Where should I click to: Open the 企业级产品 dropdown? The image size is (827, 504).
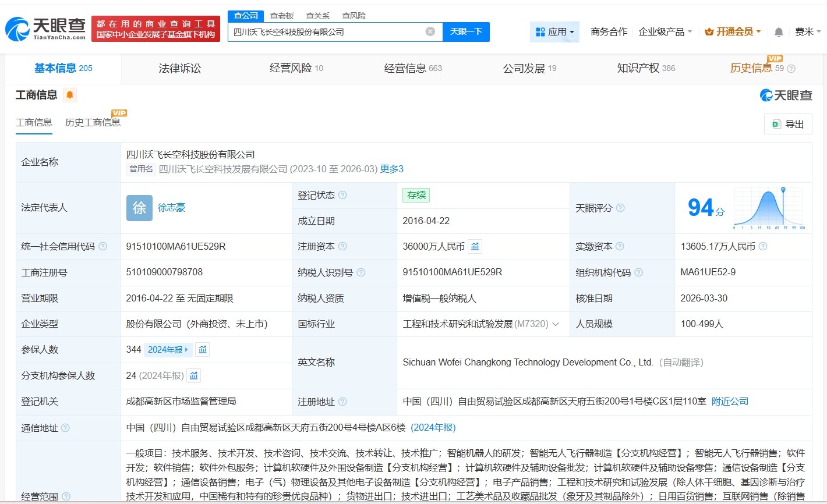[x=665, y=32]
